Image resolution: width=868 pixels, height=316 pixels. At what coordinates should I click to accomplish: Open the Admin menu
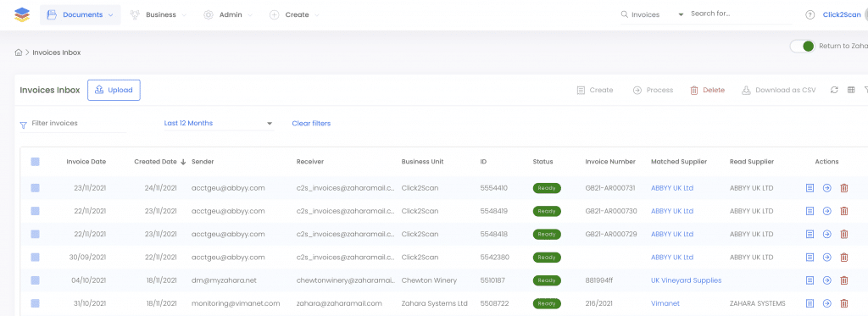click(227, 15)
